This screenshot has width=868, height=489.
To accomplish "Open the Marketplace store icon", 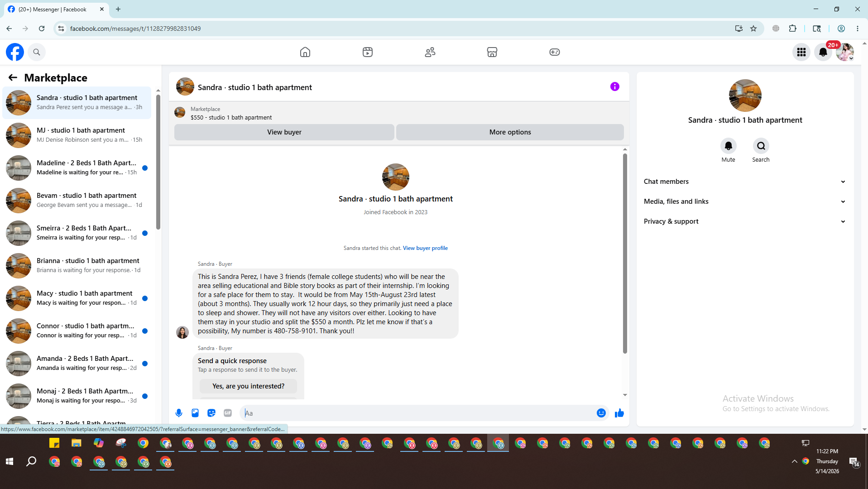I will (x=492, y=52).
